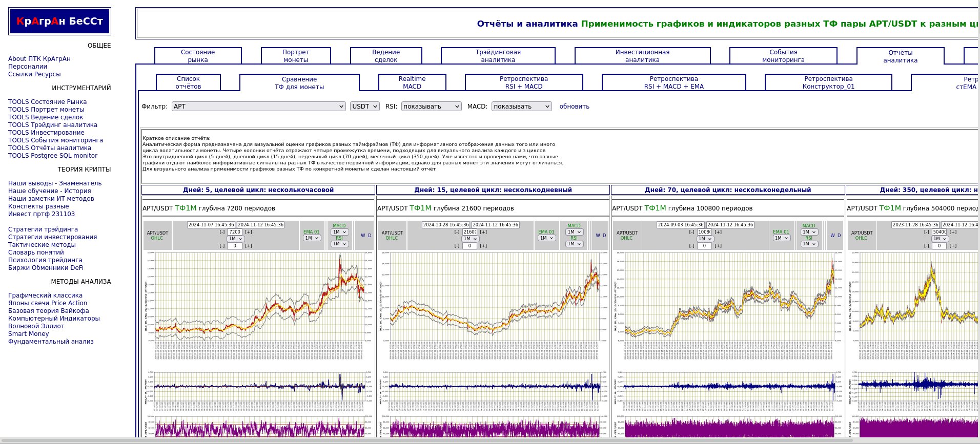
Task: Expand the MACD показывать dropdown in the filter bar
Action: tap(521, 107)
